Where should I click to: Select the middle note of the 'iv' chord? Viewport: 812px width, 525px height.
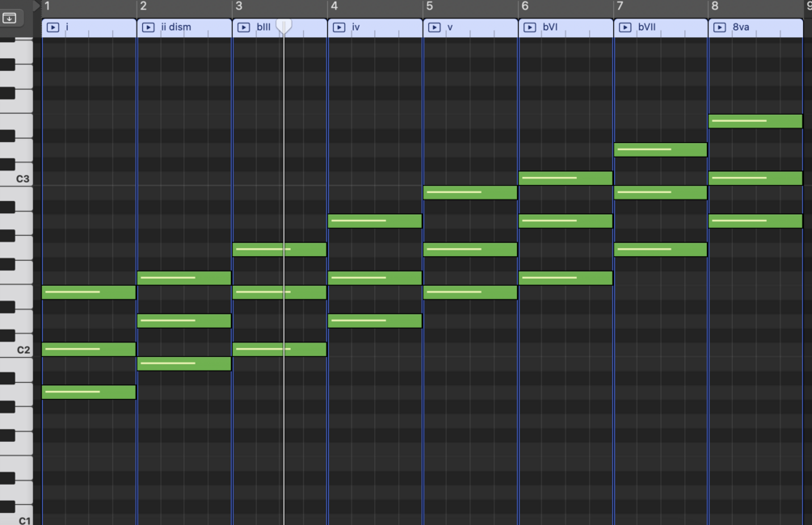(375, 278)
